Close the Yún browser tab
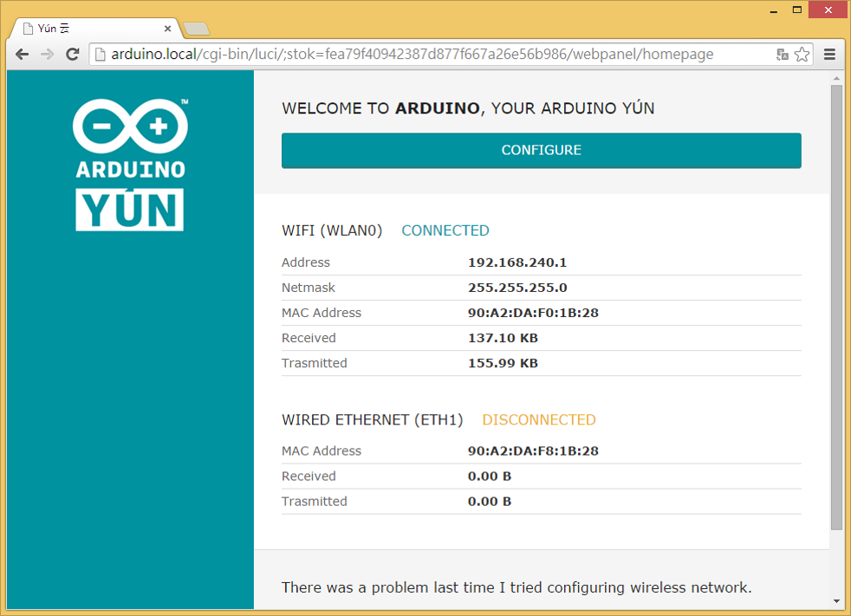 [x=168, y=29]
